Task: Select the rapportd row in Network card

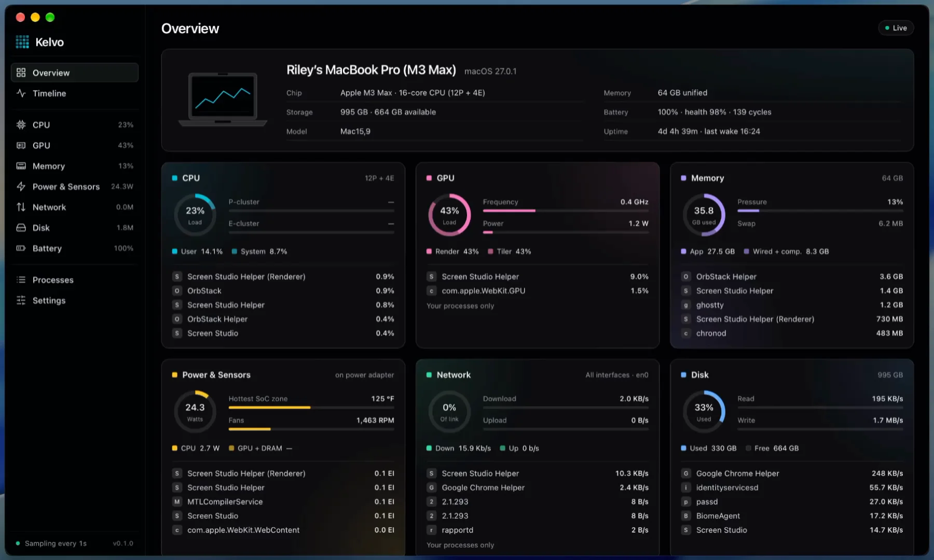Action: click(x=538, y=530)
